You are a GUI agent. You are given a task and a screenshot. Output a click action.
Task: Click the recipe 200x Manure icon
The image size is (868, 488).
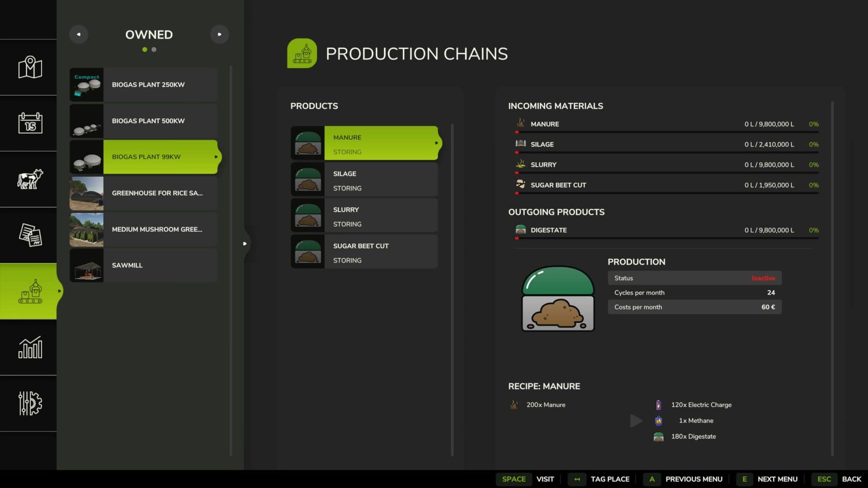click(x=514, y=405)
